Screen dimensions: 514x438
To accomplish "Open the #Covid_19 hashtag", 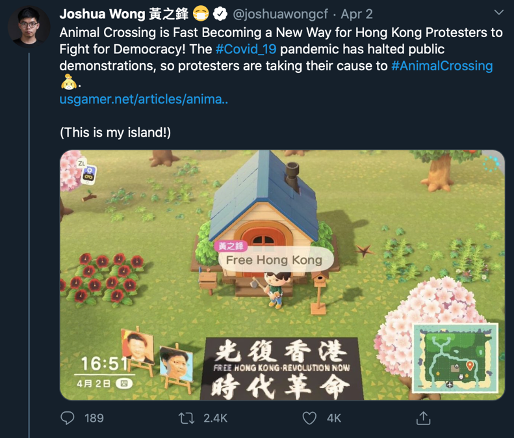I will point(246,49).
